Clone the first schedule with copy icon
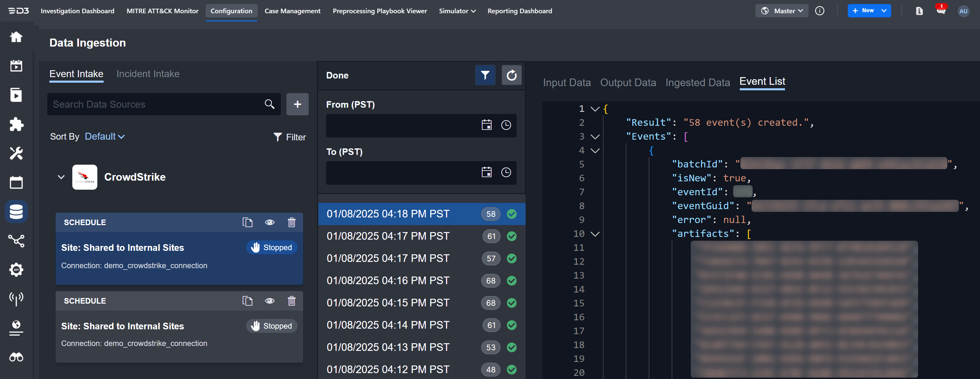This screenshot has height=379, width=980. pos(247,222)
